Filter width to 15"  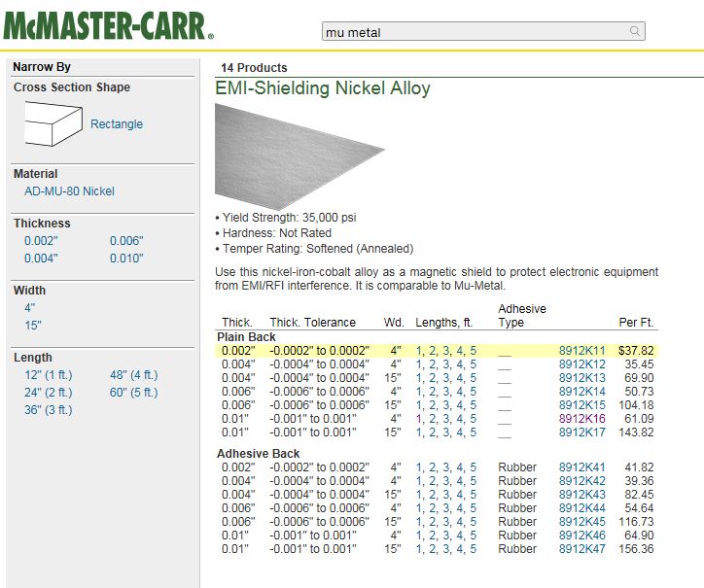click(x=33, y=325)
